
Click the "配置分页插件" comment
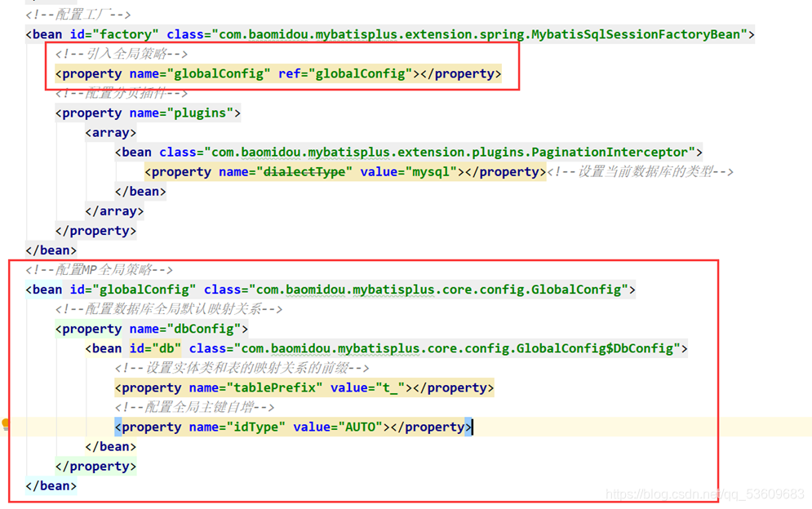click(x=122, y=93)
